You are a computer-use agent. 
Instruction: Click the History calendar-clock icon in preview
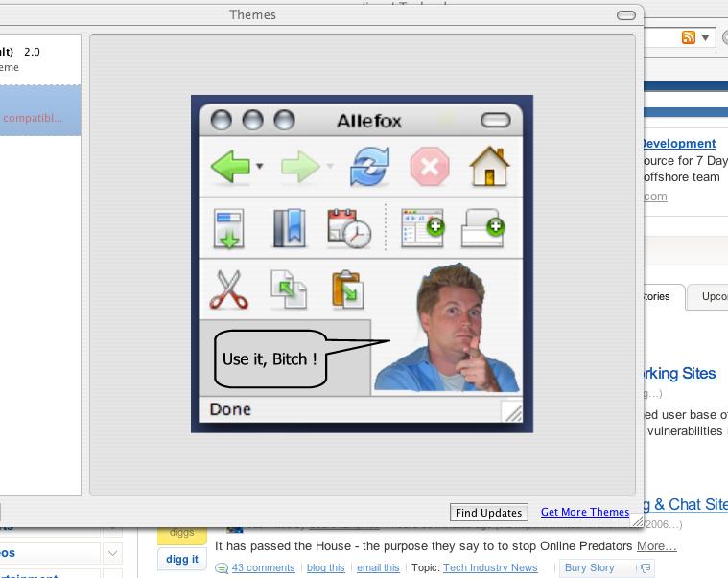click(349, 228)
